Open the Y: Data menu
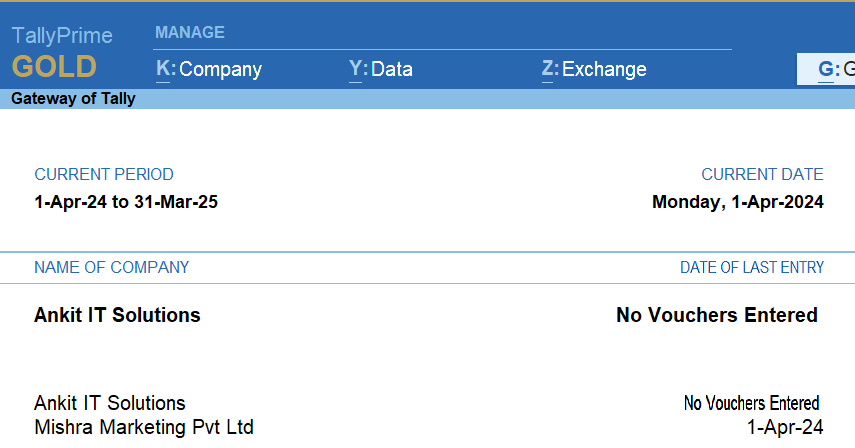The height and width of the screenshot is (448, 855). 381,69
